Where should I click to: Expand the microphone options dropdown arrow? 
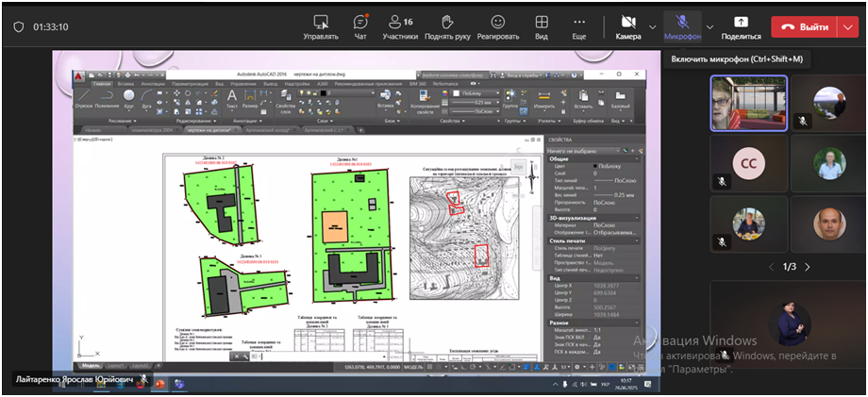coord(710,26)
